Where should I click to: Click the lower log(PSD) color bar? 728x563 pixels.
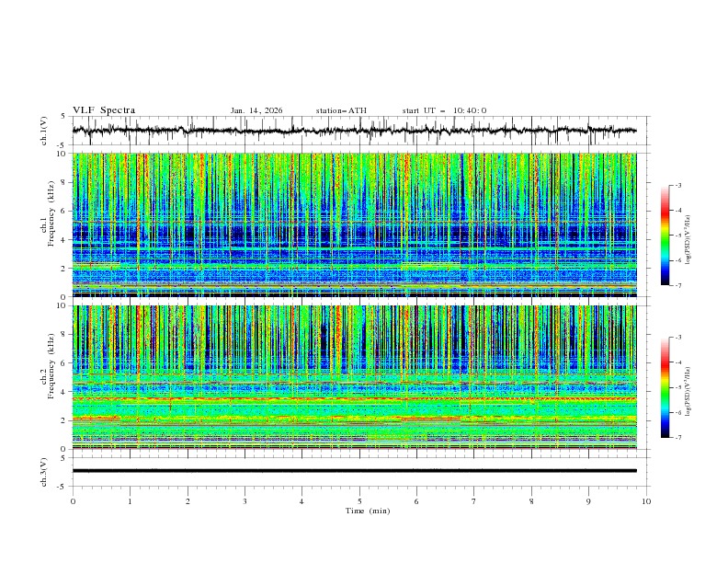pyautogui.click(x=665, y=387)
